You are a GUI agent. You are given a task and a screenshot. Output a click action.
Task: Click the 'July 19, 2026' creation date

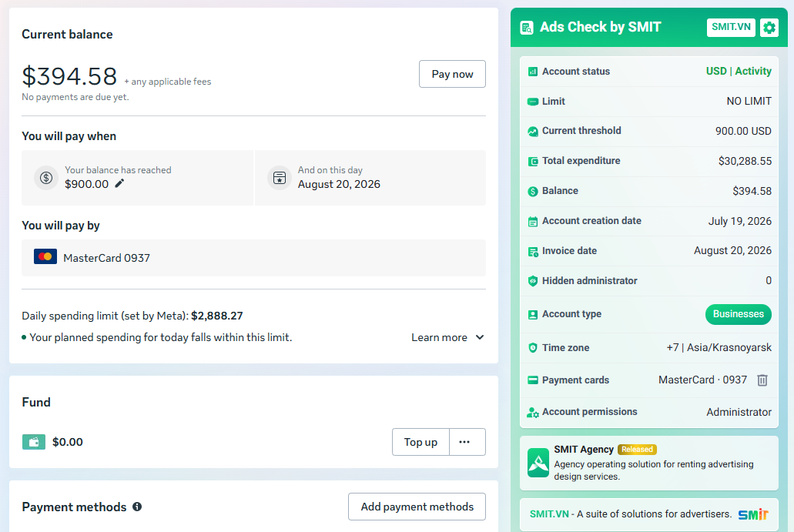click(740, 221)
